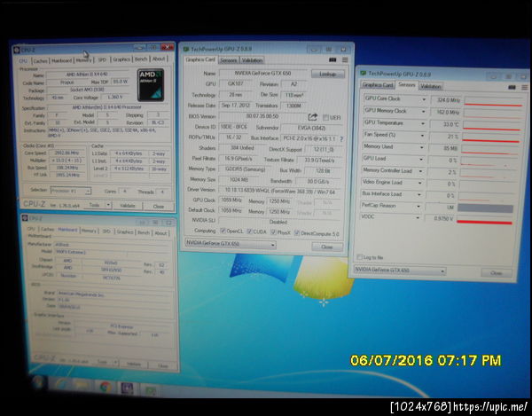Open Graphics tab in bottom CPU-Z window
This screenshot has height=416, width=532.
click(x=124, y=232)
